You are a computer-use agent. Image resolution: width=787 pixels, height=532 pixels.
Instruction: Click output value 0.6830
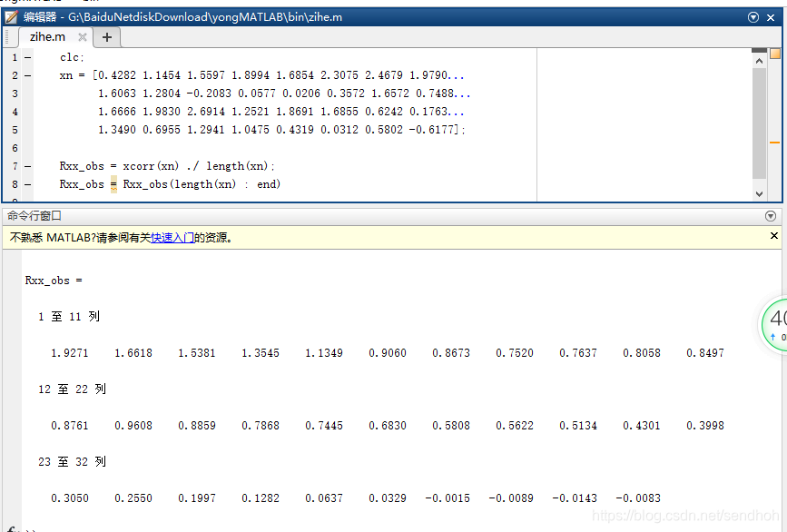(x=388, y=426)
